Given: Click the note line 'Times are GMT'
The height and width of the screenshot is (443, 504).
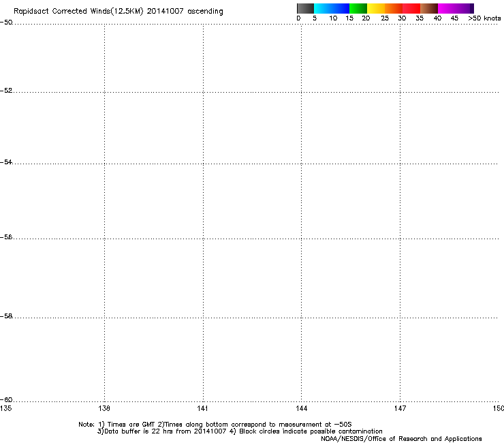Looking at the screenshot, I should tap(131, 425).
